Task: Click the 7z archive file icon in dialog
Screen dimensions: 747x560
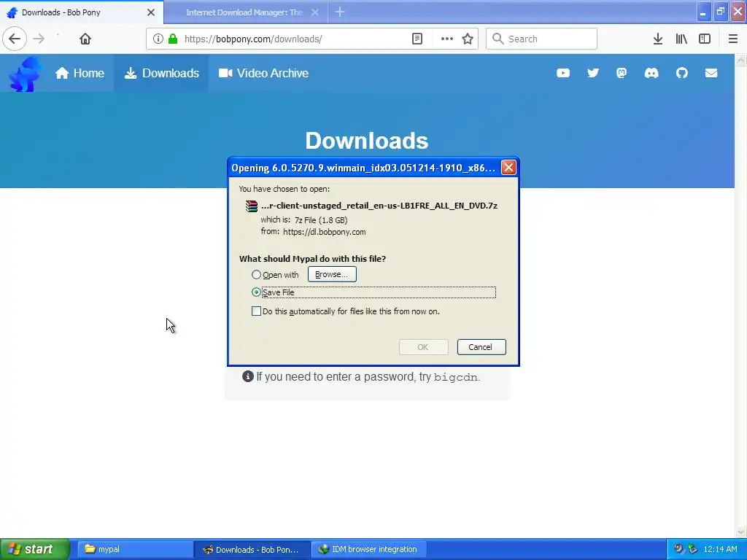Action: click(x=252, y=206)
